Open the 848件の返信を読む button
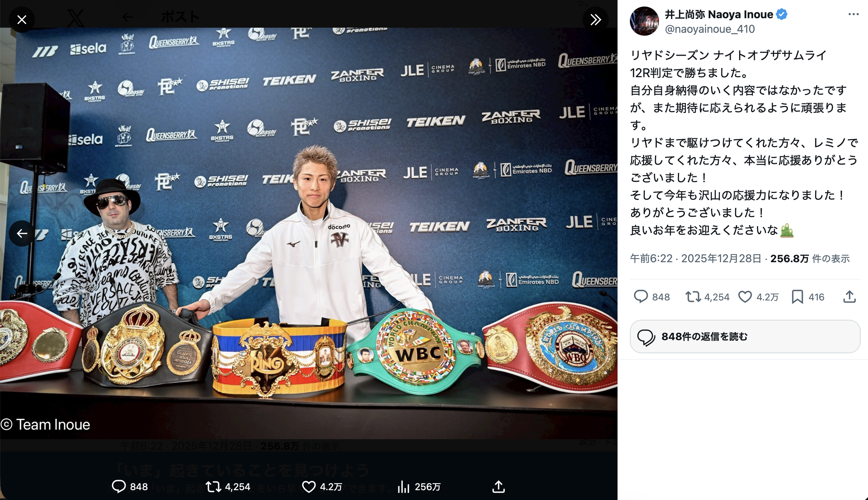This screenshot has width=868, height=500. 745,336
